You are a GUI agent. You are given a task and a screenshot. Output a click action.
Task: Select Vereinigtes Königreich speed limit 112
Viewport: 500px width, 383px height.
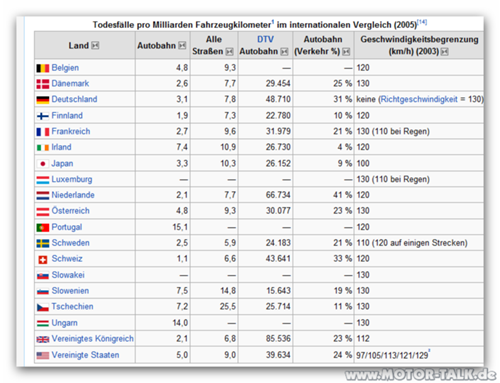[x=363, y=339]
